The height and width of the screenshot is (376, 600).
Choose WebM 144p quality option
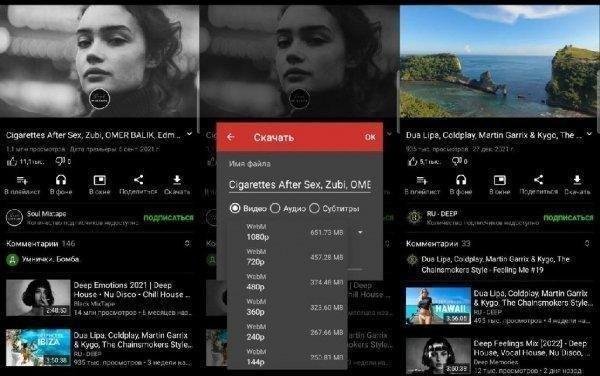(287, 357)
